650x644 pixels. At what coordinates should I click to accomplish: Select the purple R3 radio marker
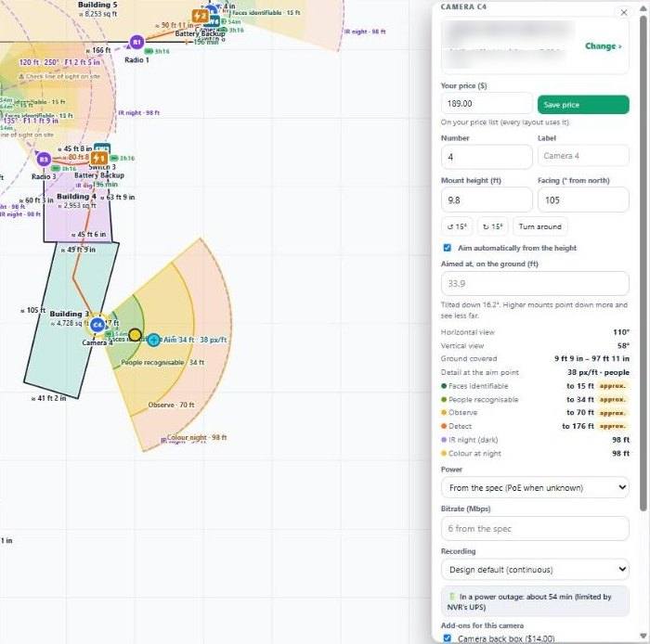point(44,159)
